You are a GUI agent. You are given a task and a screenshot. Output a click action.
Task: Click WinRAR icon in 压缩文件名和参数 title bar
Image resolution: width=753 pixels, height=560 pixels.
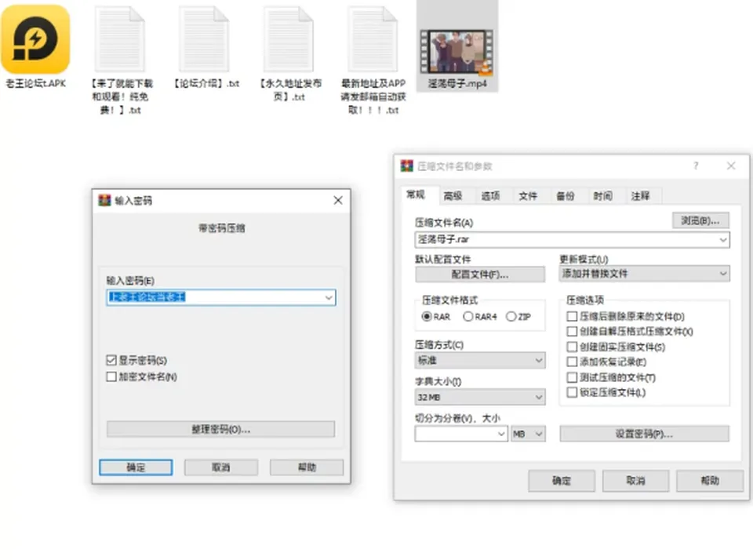(407, 165)
